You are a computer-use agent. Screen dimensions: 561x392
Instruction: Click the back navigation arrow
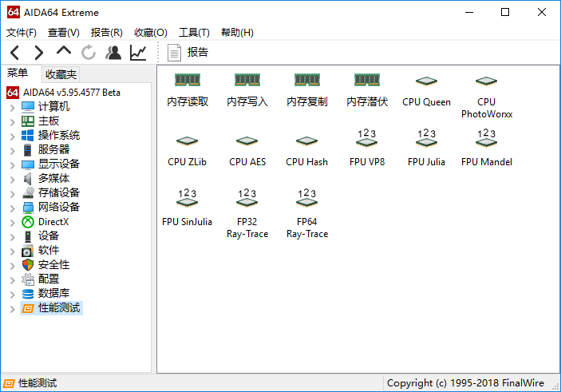pos(15,53)
